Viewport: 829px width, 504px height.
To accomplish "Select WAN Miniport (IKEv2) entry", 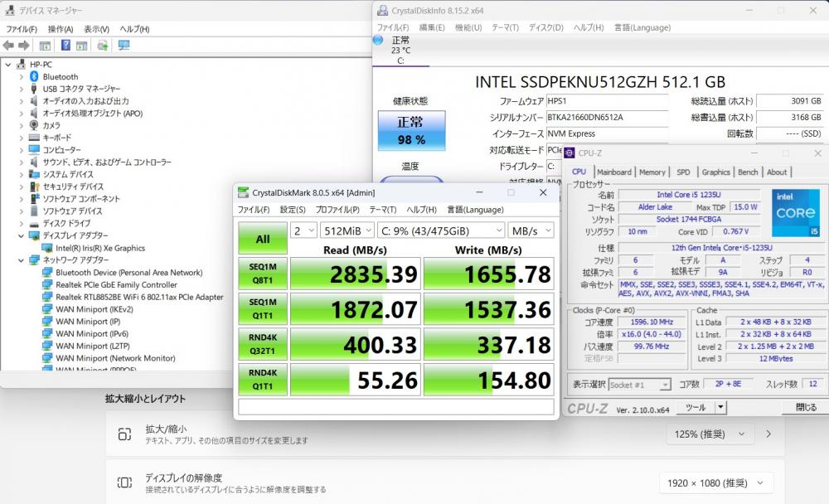I will tap(95, 309).
